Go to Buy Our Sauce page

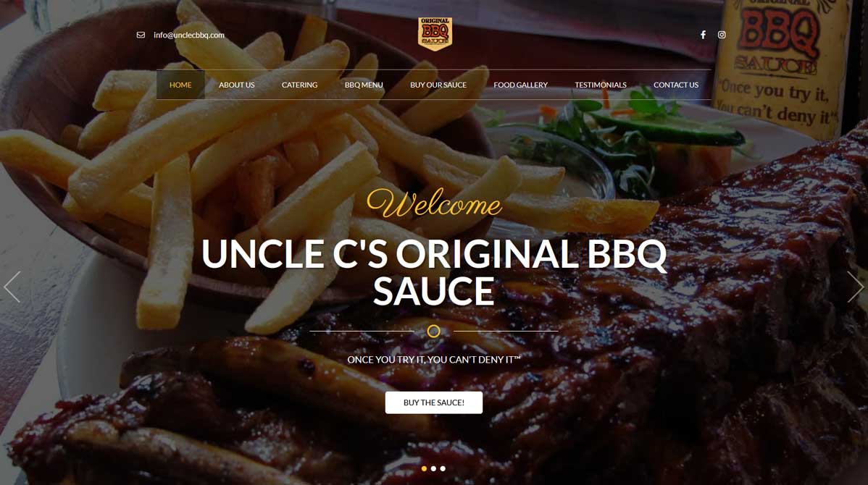pos(438,85)
